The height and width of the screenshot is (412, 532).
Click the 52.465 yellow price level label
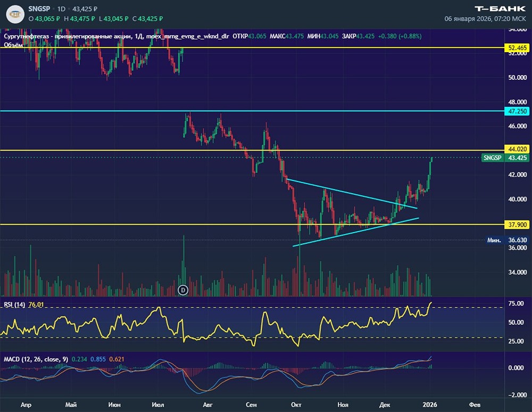pos(518,48)
